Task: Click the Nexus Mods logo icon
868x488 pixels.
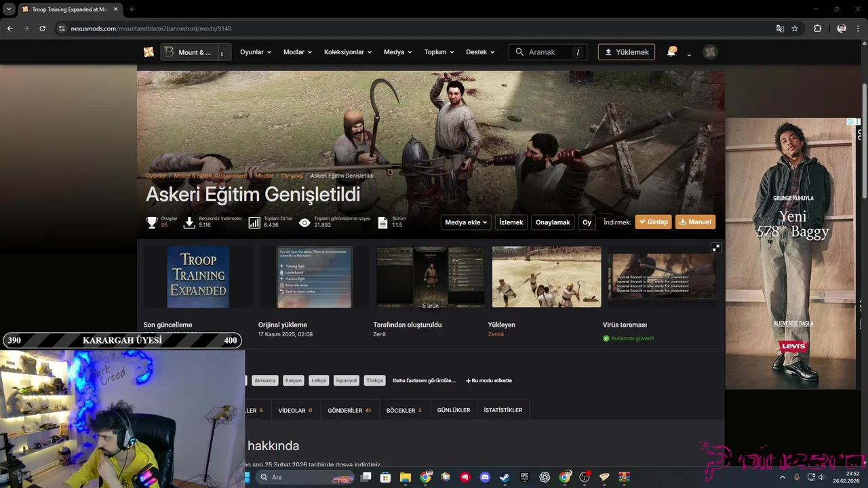Action: (149, 52)
